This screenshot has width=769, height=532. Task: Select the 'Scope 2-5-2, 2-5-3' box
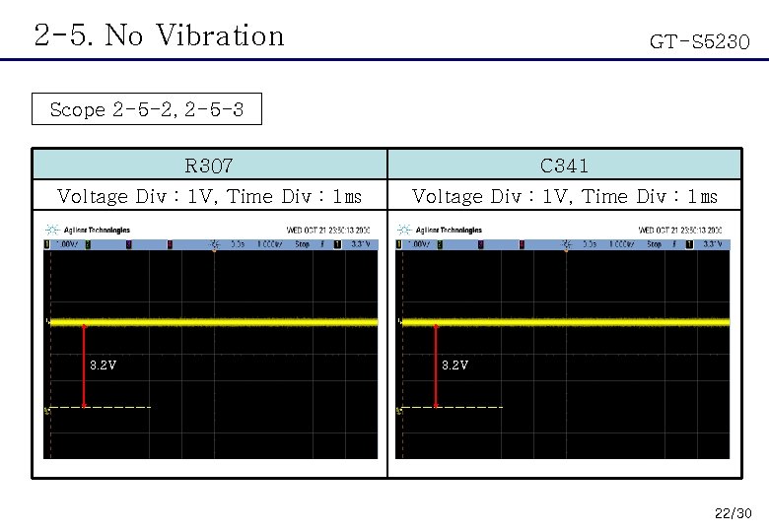click(x=147, y=108)
